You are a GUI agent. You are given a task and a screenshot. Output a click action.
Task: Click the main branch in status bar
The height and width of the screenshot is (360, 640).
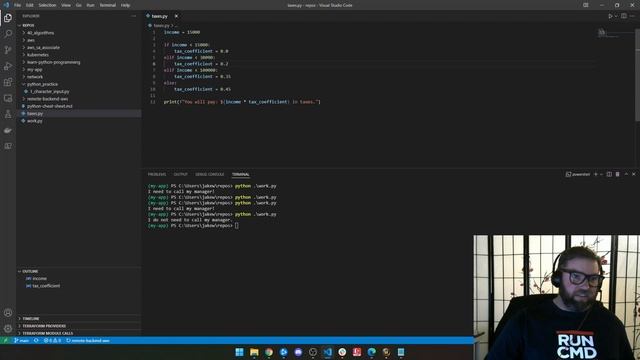pos(21,340)
